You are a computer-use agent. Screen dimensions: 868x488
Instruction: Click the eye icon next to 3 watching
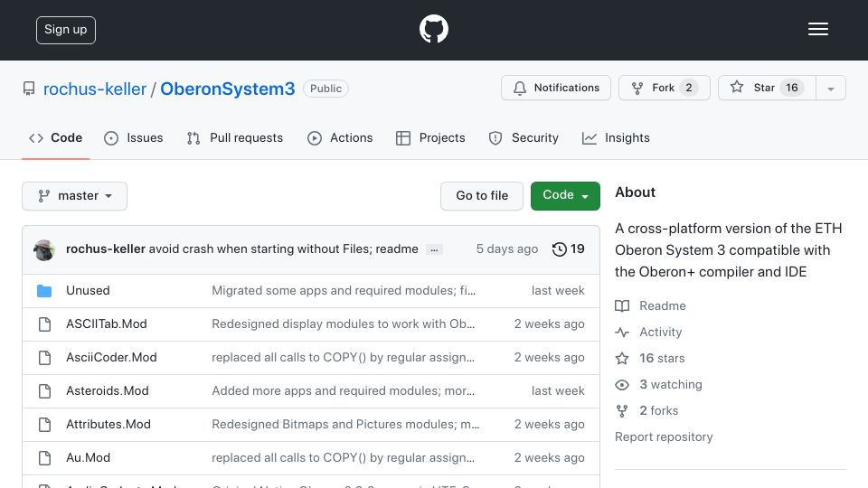(622, 385)
